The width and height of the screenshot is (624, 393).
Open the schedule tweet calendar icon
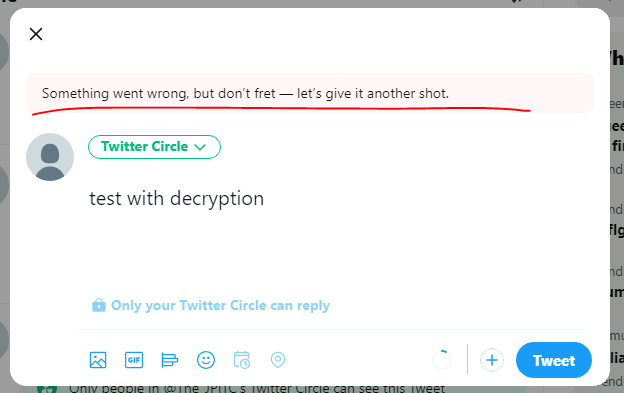242,360
